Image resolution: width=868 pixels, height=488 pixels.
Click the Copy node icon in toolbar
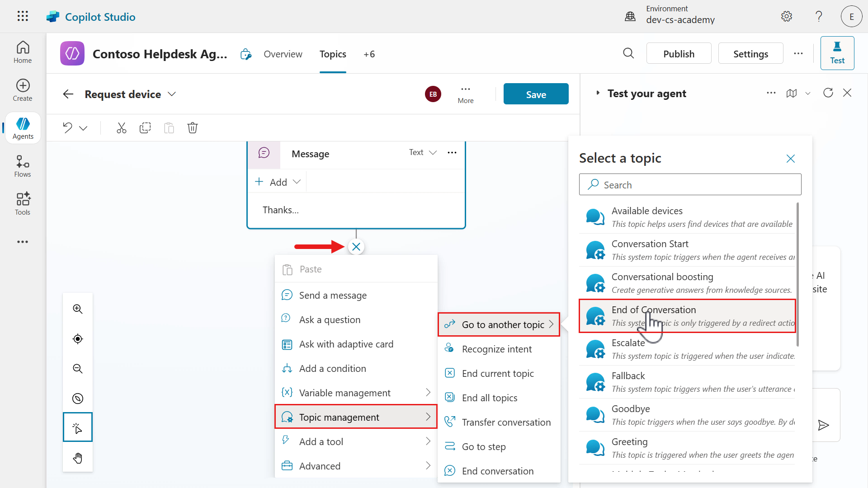[145, 128]
